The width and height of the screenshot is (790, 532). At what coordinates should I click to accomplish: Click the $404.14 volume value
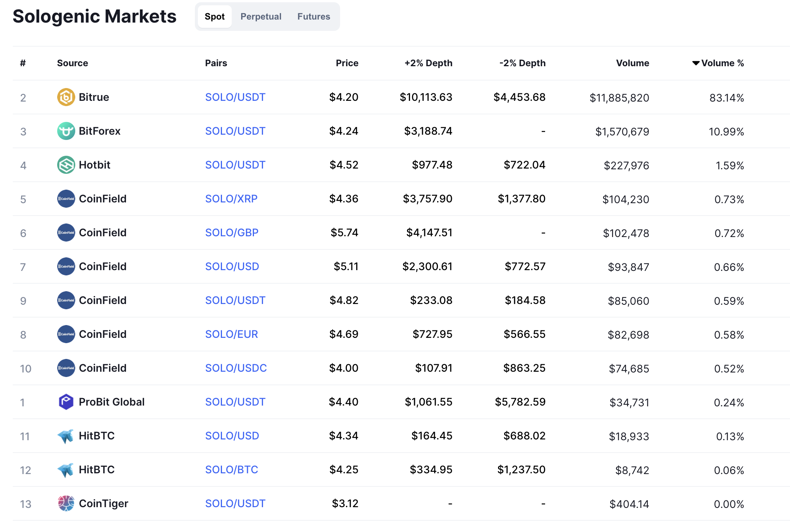pos(629,504)
